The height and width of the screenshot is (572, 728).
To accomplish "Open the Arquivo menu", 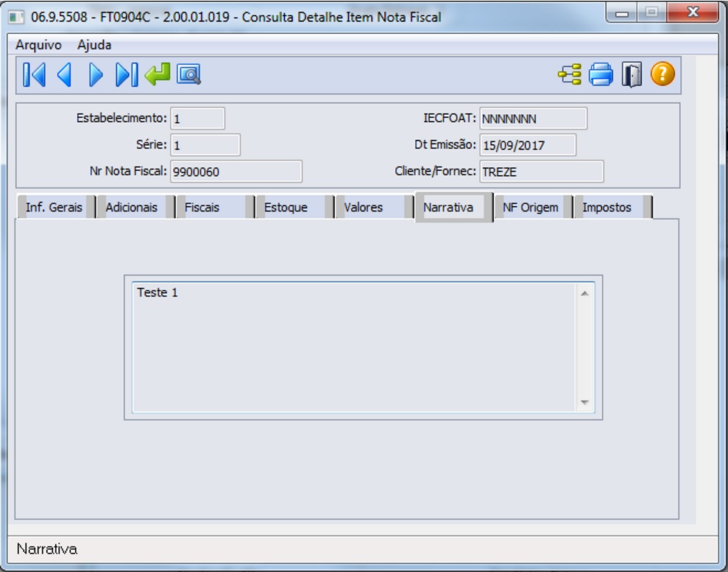I will tap(38, 45).
